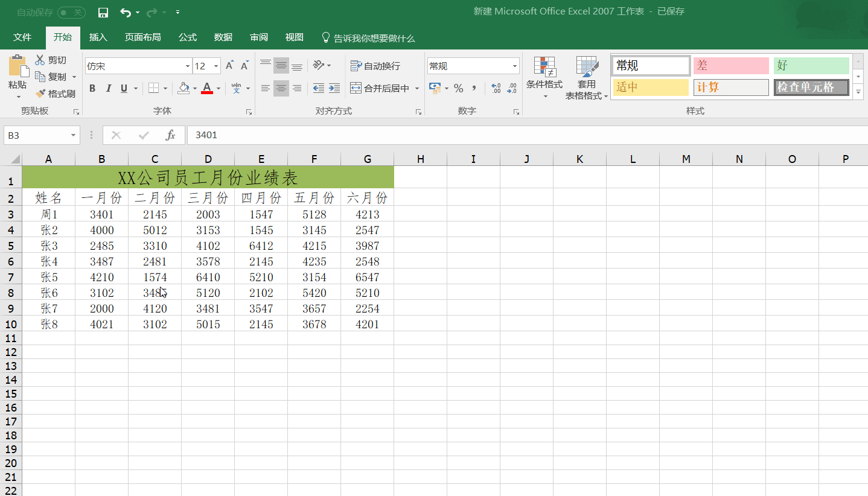Open the font name dropdown showing 仿宋
The height and width of the screenshot is (496, 868).
pyautogui.click(x=188, y=66)
